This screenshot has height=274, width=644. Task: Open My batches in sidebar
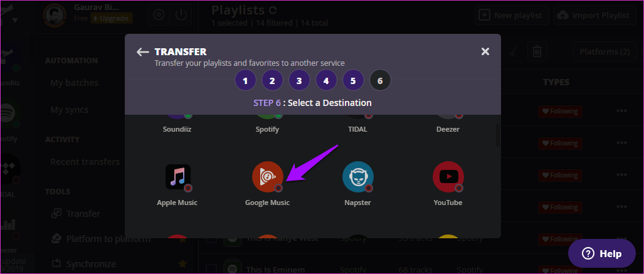coord(75,83)
